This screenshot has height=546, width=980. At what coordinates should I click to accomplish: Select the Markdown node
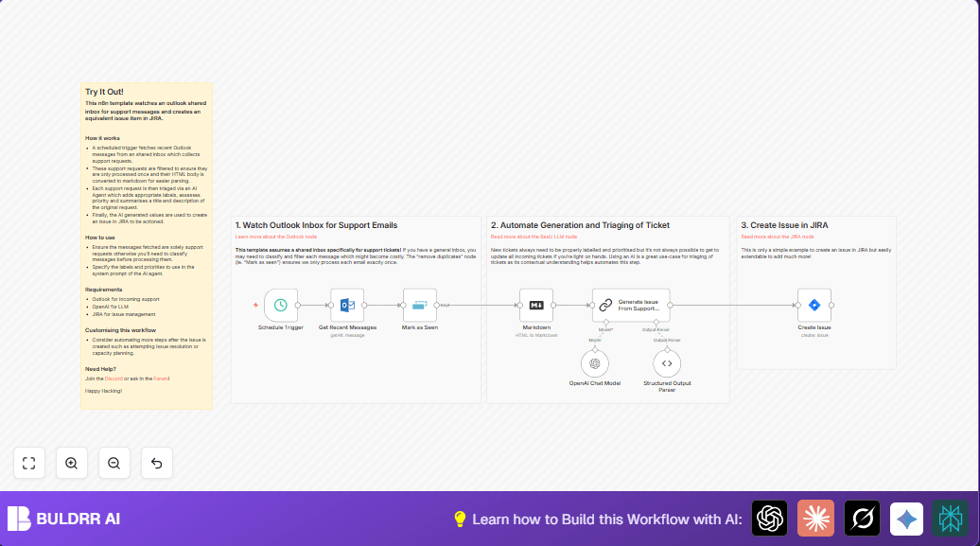[x=536, y=306]
